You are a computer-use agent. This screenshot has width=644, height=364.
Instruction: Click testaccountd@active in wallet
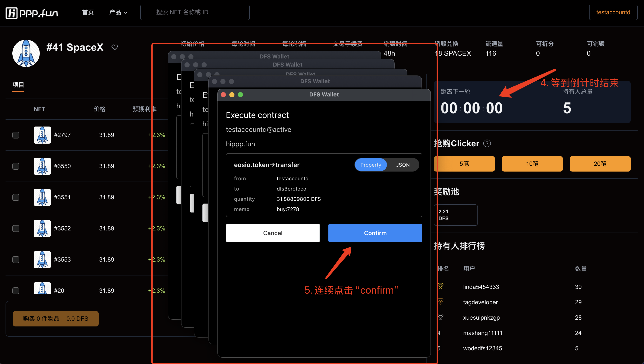[258, 130]
